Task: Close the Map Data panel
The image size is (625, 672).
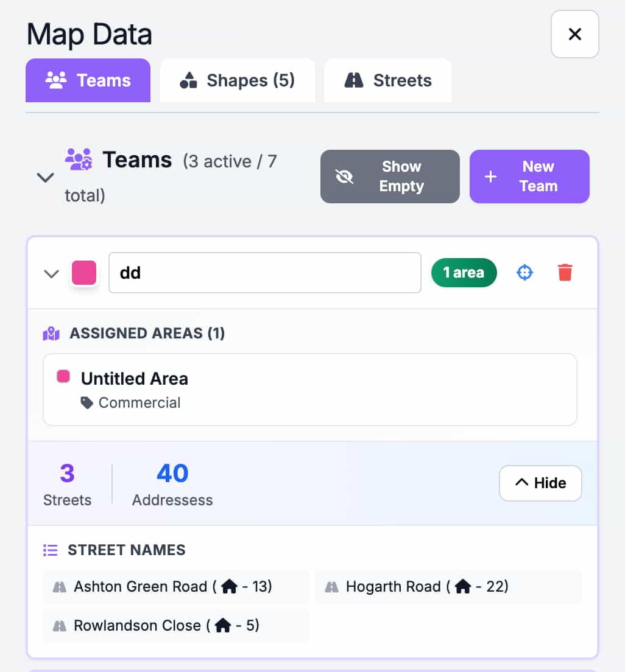Action: pyautogui.click(x=574, y=34)
